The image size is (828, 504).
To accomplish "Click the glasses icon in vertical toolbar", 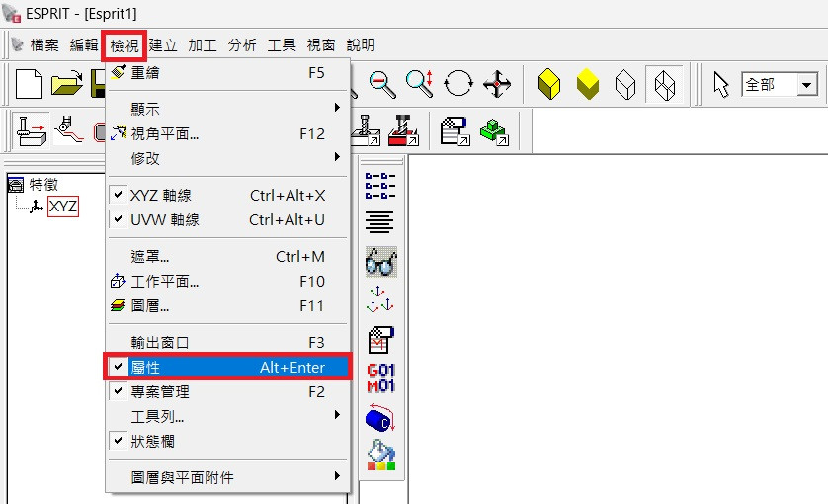I will point(380,261).
